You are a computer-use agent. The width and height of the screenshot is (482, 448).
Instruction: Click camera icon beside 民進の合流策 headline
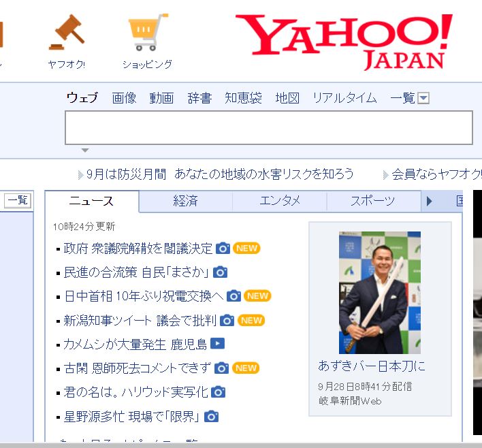point(220,272)
